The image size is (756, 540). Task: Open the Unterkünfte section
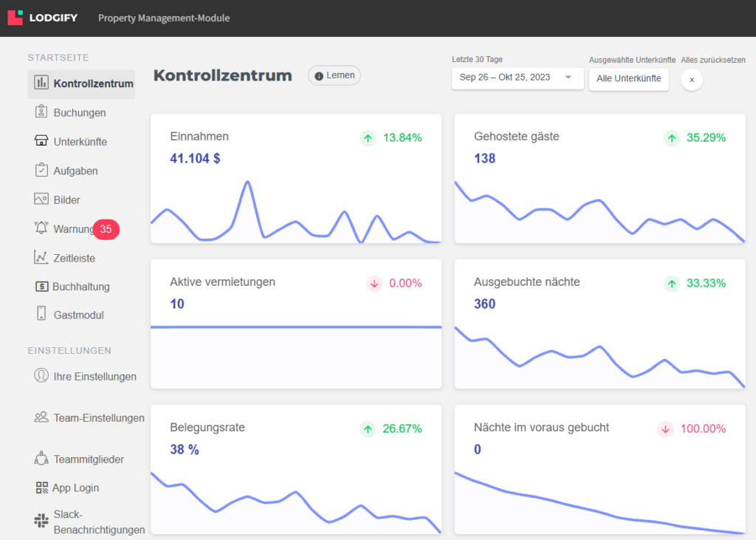80,141
